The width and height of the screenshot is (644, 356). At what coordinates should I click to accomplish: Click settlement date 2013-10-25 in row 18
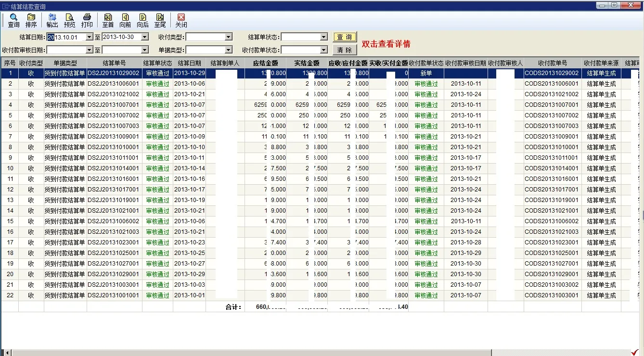pos(190,253)
